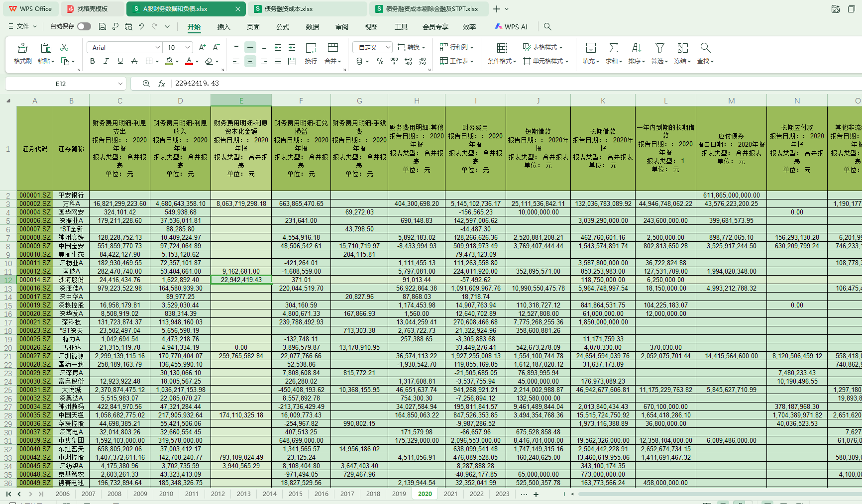Click the 找稻壳模板 template tab

click(92, 9)
